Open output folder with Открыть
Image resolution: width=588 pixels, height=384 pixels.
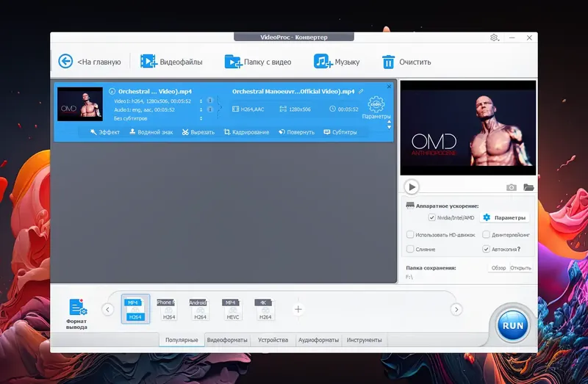click(x=520, y=268)
